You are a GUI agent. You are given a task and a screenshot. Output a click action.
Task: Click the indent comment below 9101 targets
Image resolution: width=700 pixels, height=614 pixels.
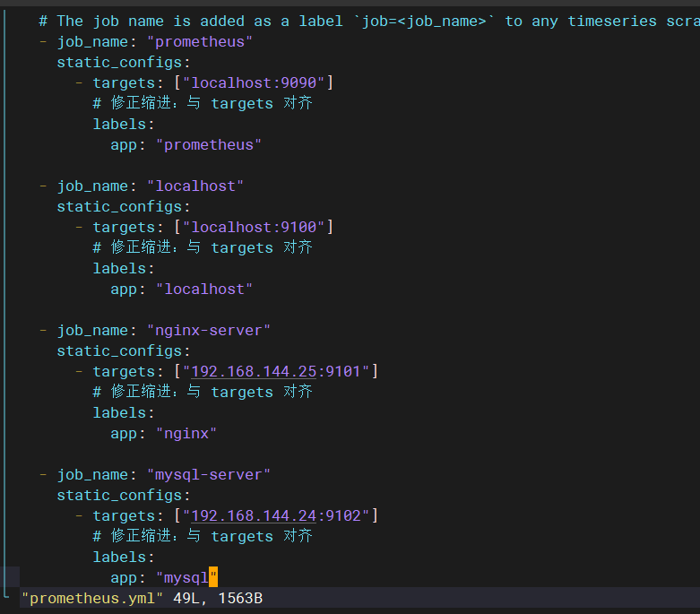point(203,392)
